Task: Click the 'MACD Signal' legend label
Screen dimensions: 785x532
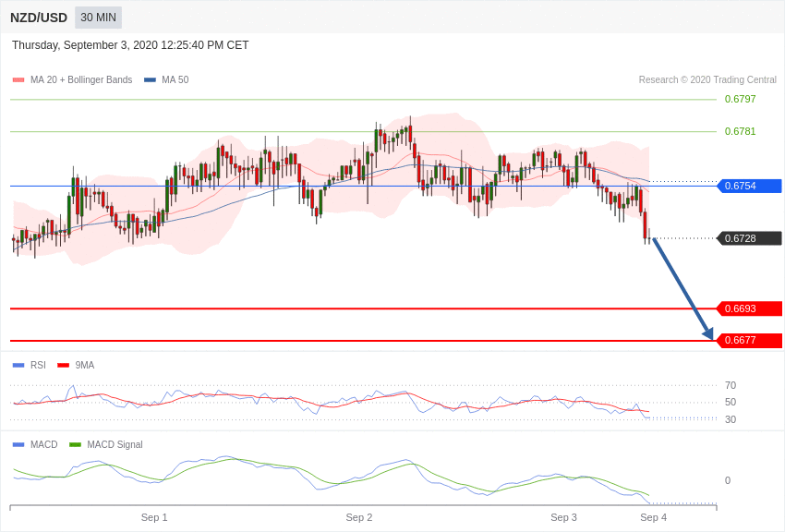Action: (x=115, y=444)
